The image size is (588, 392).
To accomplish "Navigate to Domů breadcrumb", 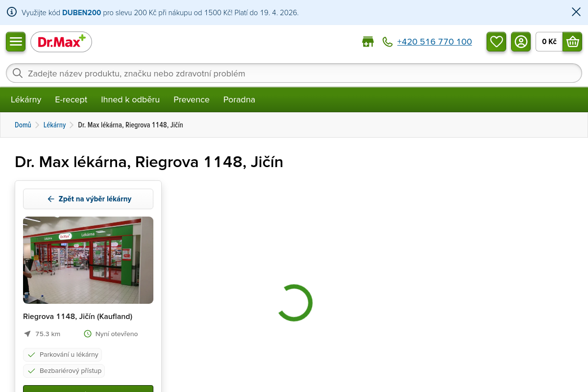I will coord(23,125).
